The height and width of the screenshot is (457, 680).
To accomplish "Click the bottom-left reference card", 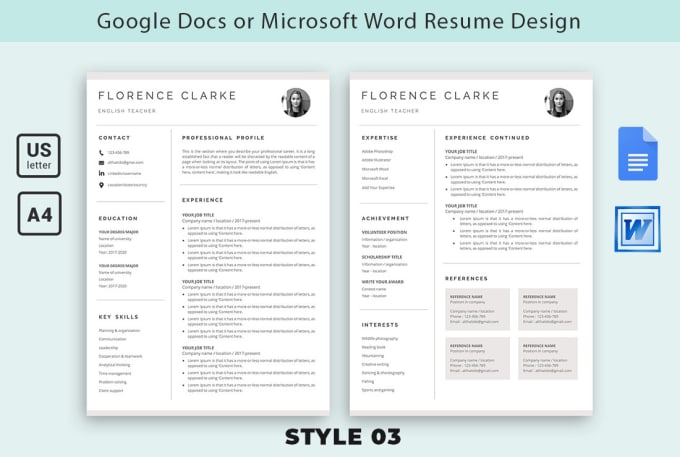I will click(x=477, y=359).
